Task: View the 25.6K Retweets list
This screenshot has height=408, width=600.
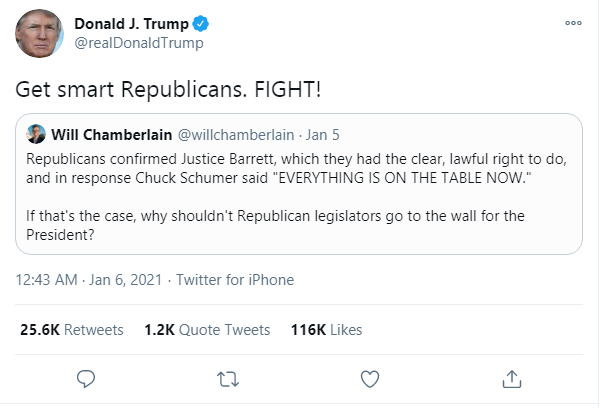Action: pos(72,329)
